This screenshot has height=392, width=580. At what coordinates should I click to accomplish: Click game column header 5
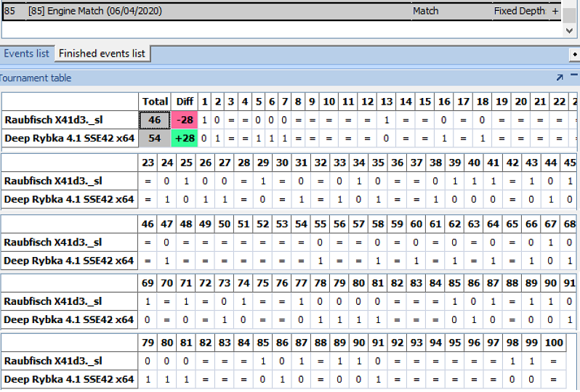[259, 102]
